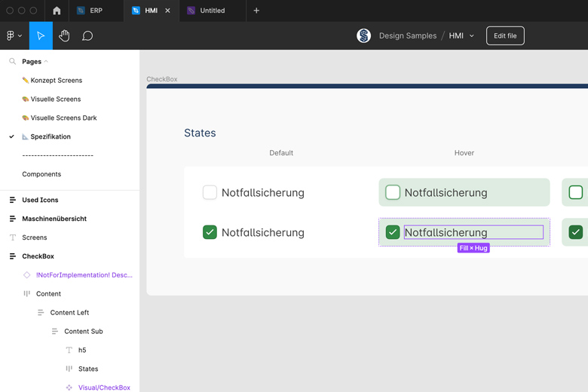Open the Design Samples breadcrumb link
This screenshot has width=588, height=392.
[408, 35]
